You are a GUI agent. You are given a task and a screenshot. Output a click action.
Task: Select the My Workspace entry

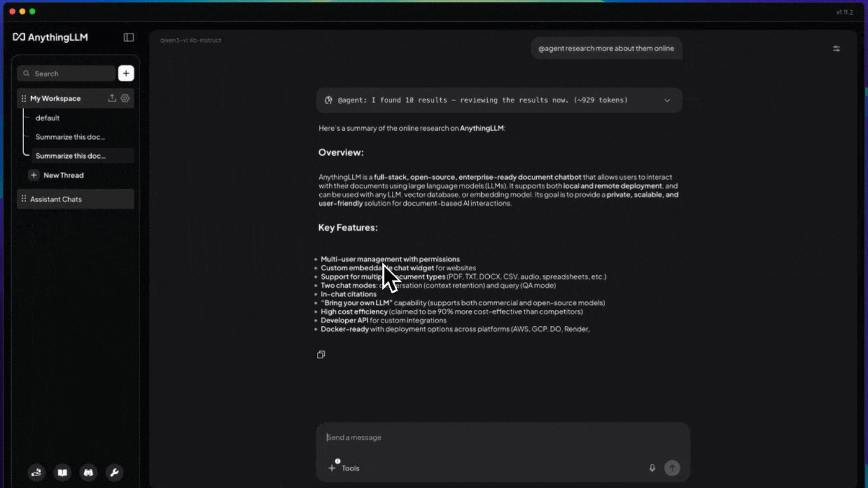pos(76,99)
